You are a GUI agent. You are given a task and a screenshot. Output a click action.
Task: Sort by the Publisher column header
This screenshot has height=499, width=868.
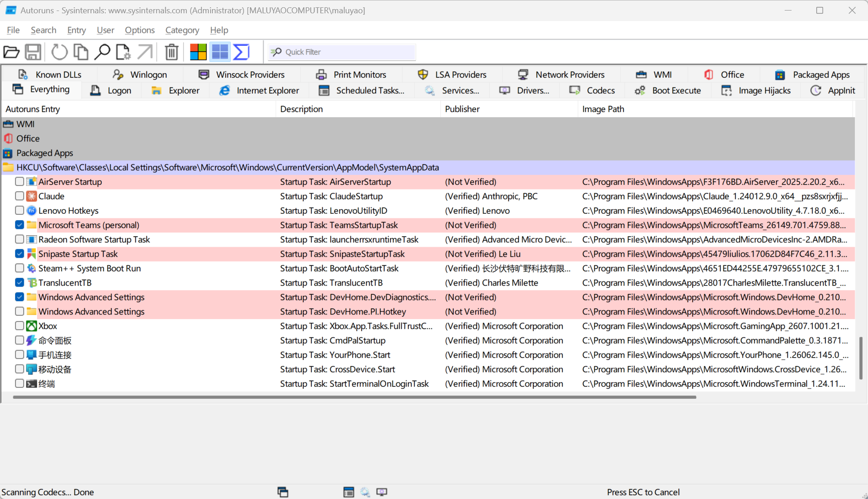[x=509, y=109]
